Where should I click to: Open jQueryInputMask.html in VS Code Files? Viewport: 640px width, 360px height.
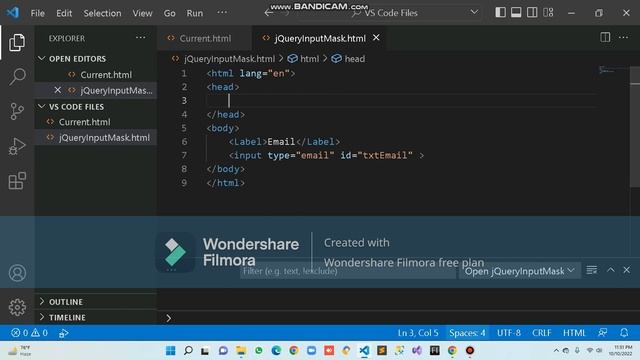[x=104, y=138]
